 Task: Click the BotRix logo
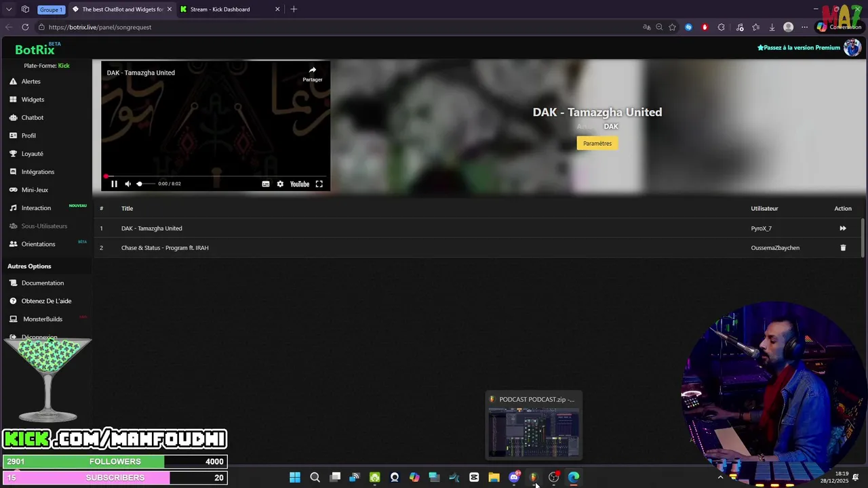[x=35, y=49]
